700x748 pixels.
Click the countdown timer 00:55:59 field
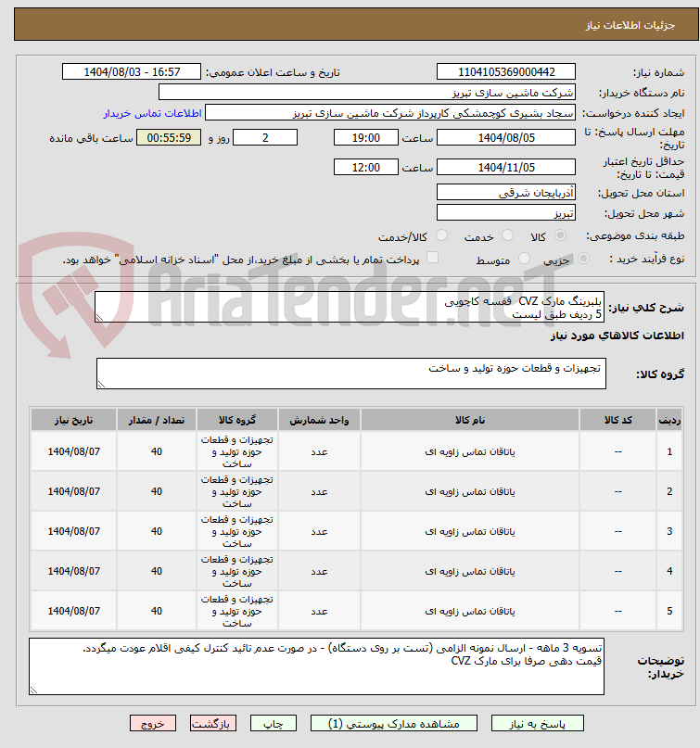[169, 138]
